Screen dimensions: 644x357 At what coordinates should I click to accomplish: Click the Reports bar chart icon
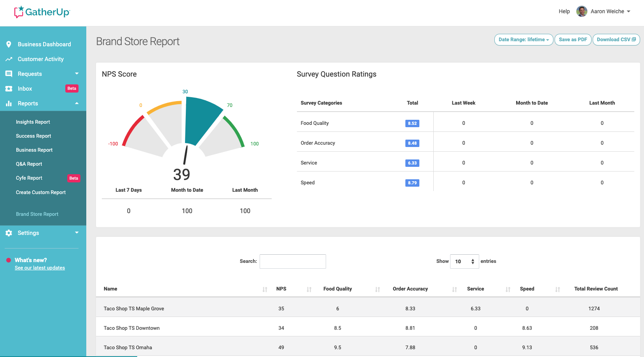9,103
